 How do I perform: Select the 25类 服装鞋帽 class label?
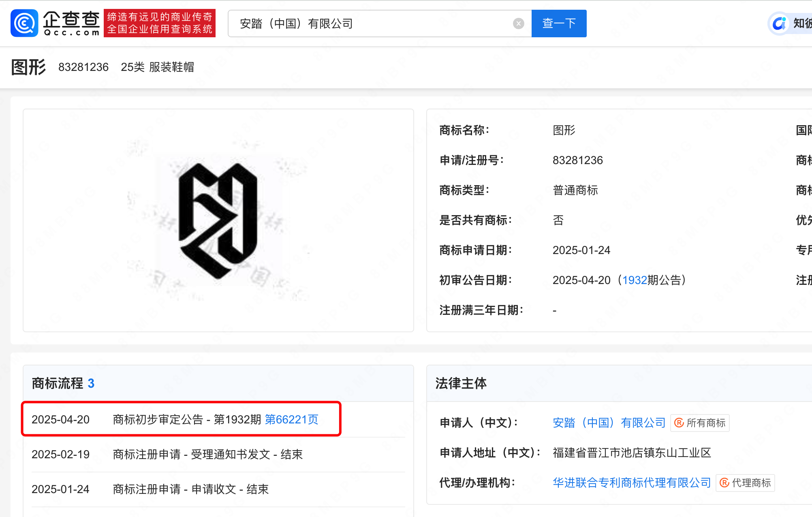tap(157, 67)
